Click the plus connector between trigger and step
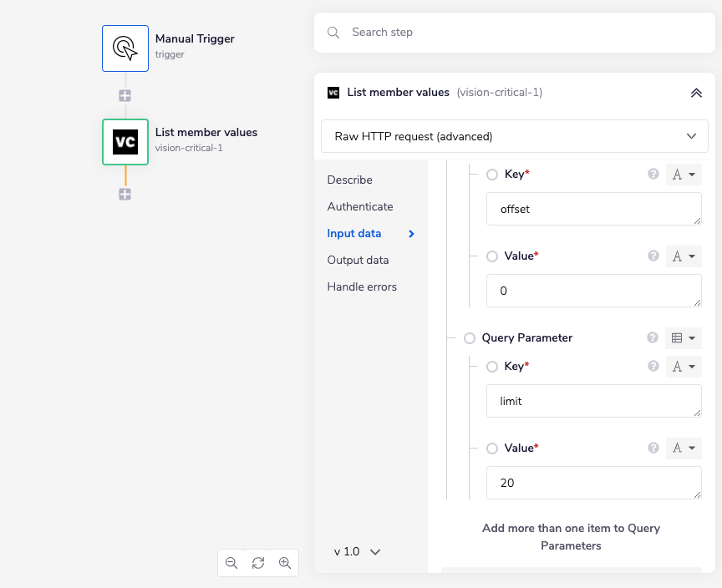 [x=125, y=96]
